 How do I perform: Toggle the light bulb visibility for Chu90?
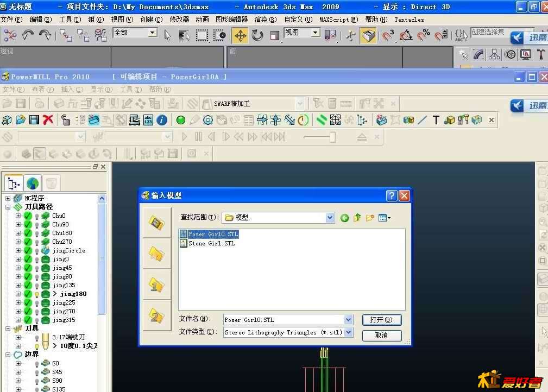point(37,225)
